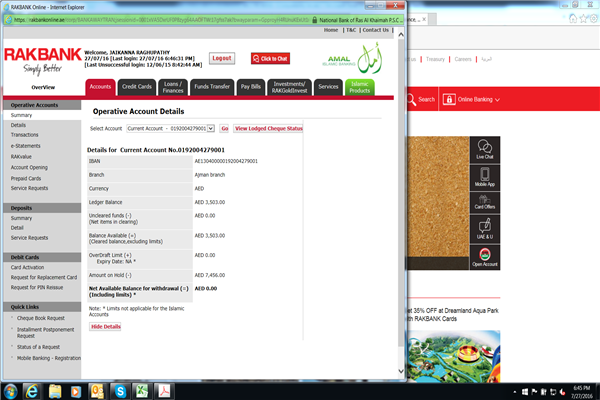Open Mobile Banking - Registration quick link
The width and height of the screenshot is (600, 400).
(49, 358)
